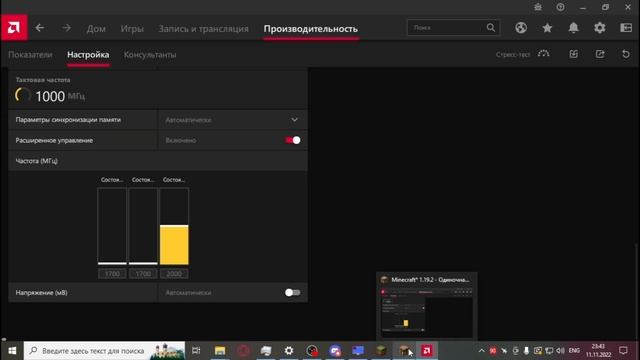Viewport: 640px width, 360px height.
Task: Click the Частота (МГц) heading
Action: pos(37,161)
